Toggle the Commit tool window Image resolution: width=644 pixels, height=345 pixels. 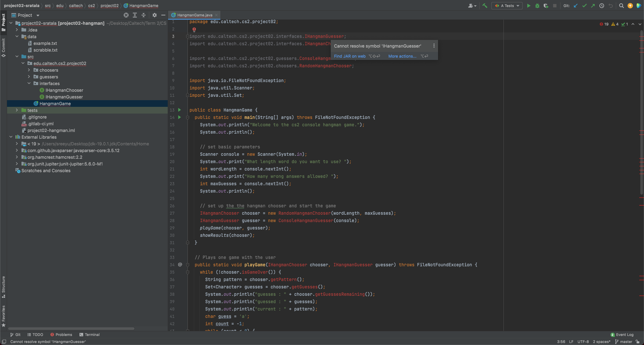coord(3,47)
